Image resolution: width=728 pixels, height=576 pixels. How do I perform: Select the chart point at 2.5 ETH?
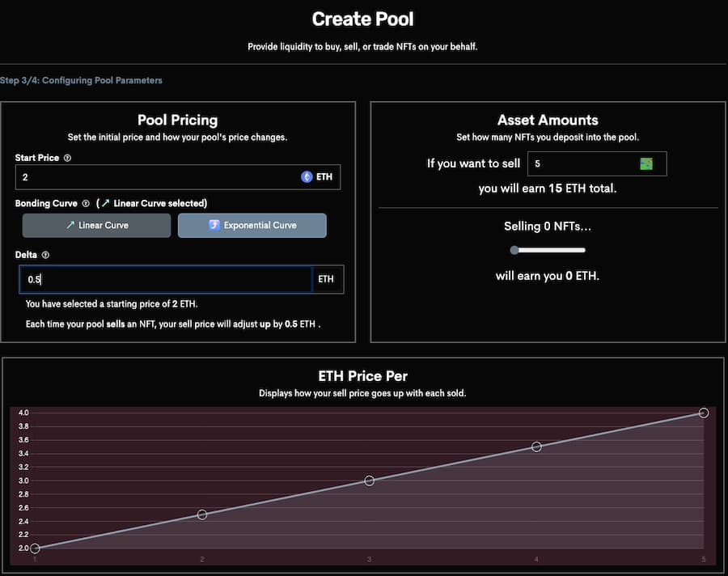[202, 515]
